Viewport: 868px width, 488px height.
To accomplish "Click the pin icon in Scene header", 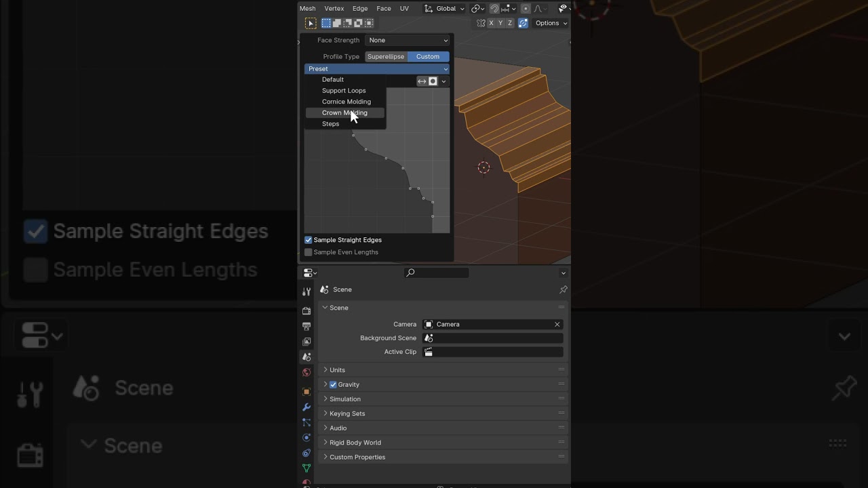I will (x=563, y=289).
